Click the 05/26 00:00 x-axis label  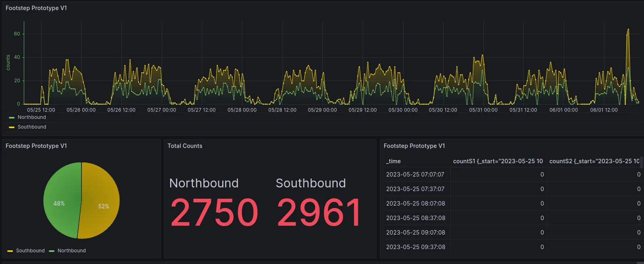(81, 110)
